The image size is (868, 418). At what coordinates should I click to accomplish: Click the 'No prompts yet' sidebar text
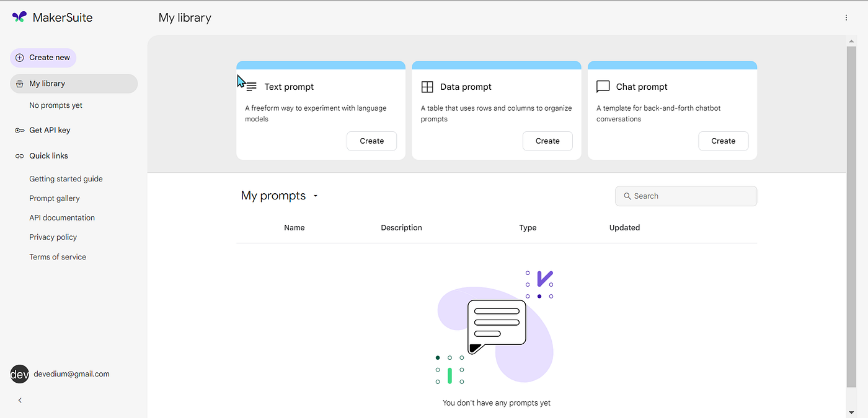[x=56, y=105]
